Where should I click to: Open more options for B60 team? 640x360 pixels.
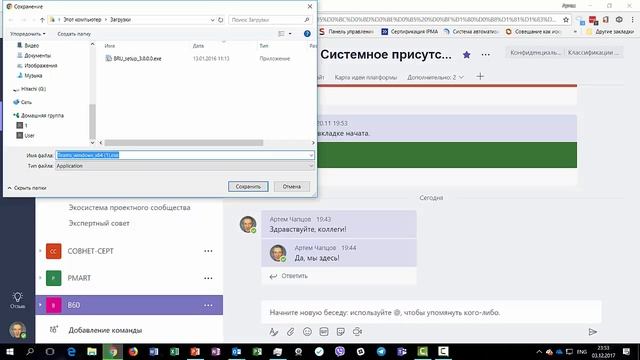208,305
